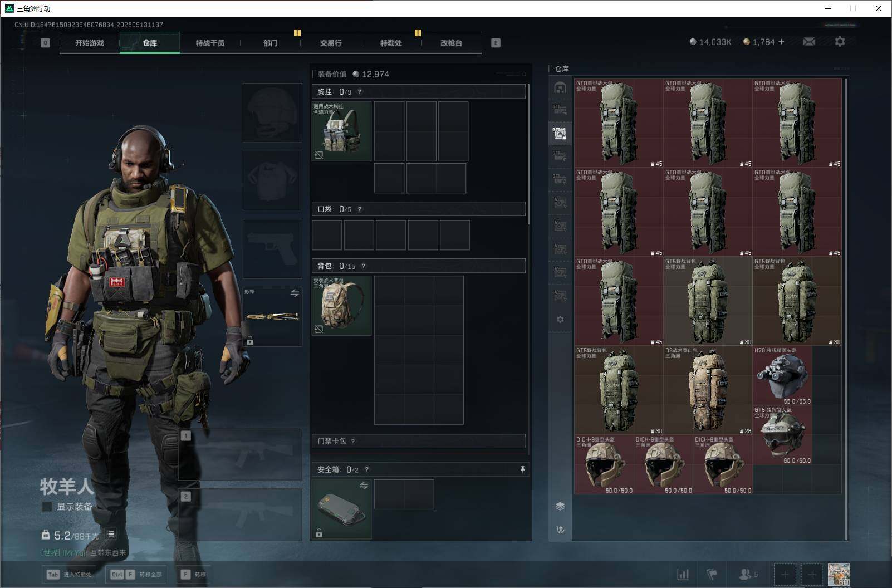892x588 pixels.
Task: Click the warehouse sort arrow icon
Action: tap(560, 530)
